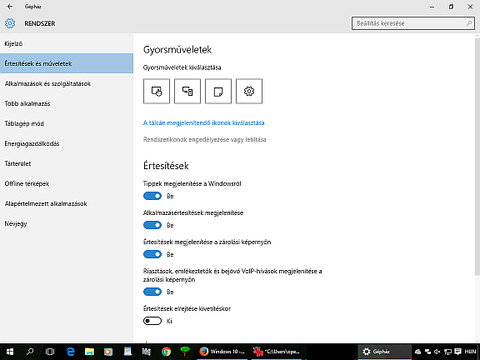Image resolution: width=480 pixels, height=360 pixels.
Task: Switch to Firefox 'Windows 10' taskbar window
Action: (x=222, y=352)
